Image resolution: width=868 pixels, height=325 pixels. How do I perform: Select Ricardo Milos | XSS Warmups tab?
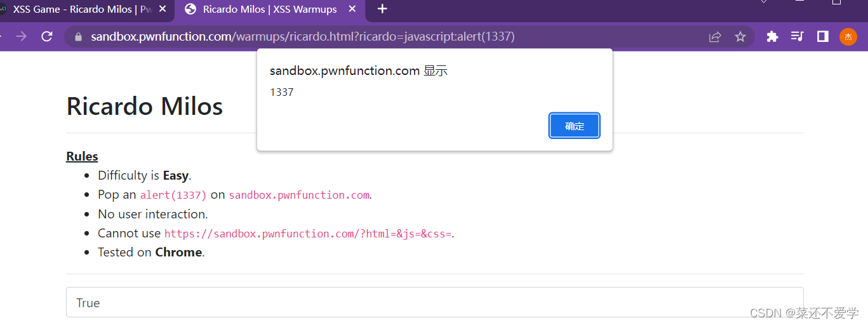(270, 10)
